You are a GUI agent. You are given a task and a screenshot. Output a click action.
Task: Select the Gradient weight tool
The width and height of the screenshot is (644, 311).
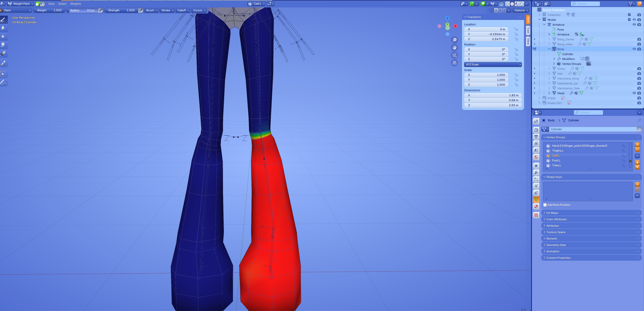(x=3, y=54)
